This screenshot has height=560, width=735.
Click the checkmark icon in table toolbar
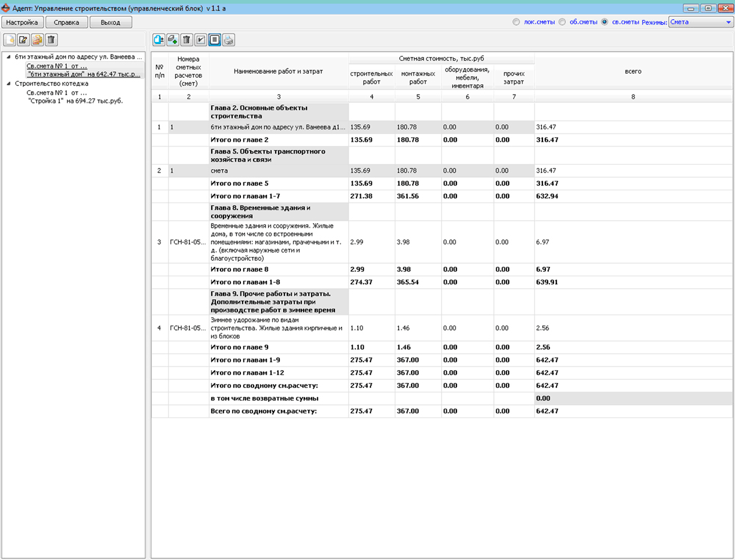click(201, 40)
